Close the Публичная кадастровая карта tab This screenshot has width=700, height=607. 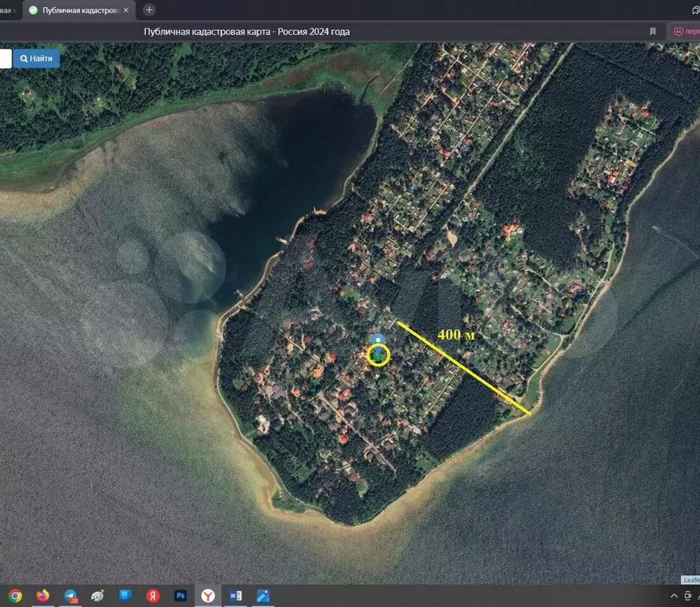[126, 10]
